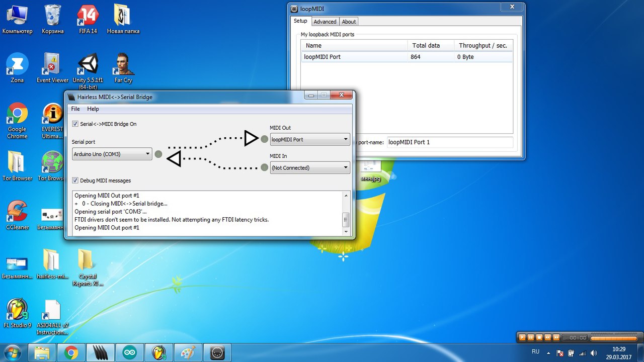Select the Crystal Reports folder icon
Image resolution: width=644 pixels, height=362 pixels.
88,267
